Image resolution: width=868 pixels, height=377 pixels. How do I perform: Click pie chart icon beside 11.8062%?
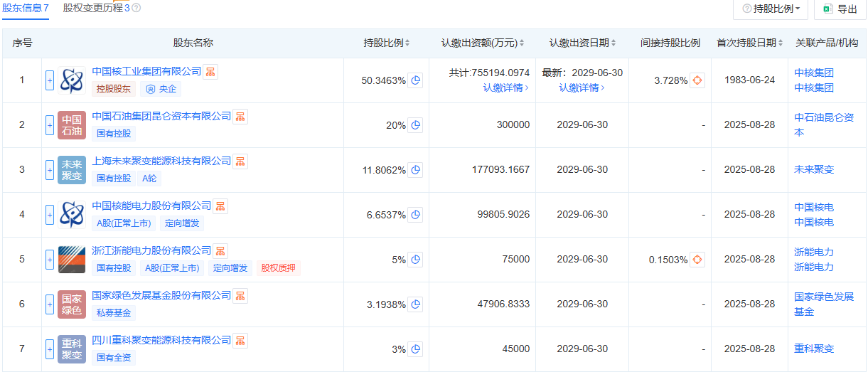[x=416, y=170]
